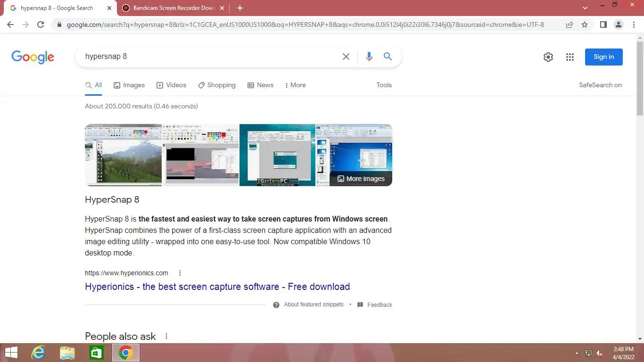Click the site lock icon in address bar
644x362 pixels.
coord(59,25)
